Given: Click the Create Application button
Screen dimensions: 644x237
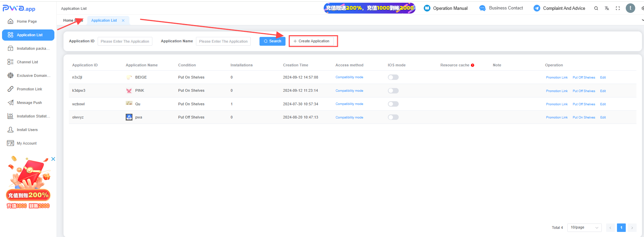Looking at the screenshot, I should (x=311, y=41).
